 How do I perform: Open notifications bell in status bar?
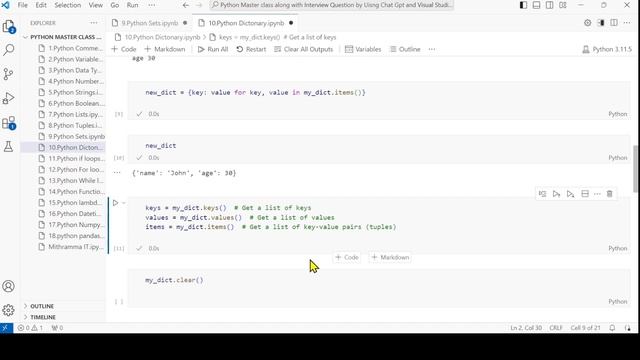612,328
